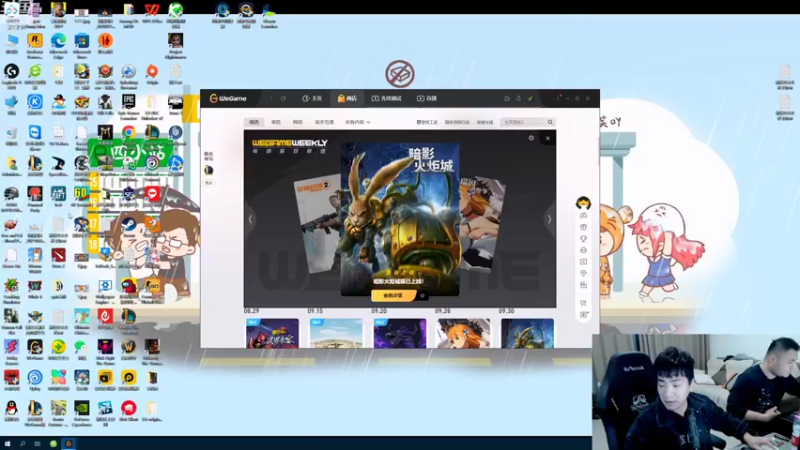Open the shopping cart icon in the right sidebar
This screenshot has height=450, width=800.
[583, 303]
